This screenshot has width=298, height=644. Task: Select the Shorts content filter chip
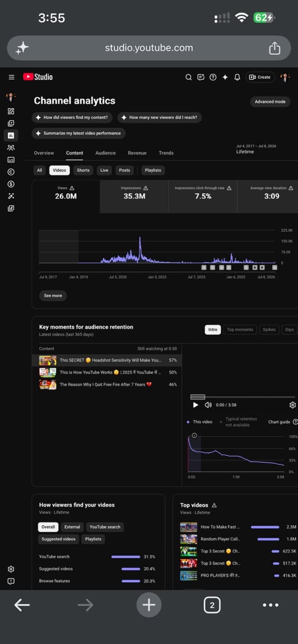[x=83, y=170]
